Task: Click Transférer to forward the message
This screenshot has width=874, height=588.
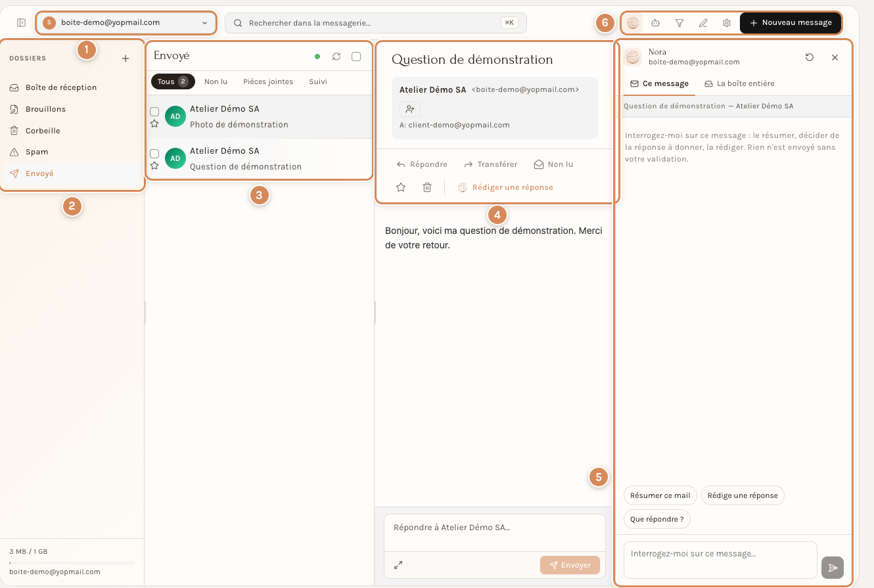Action: coord(491,164)
